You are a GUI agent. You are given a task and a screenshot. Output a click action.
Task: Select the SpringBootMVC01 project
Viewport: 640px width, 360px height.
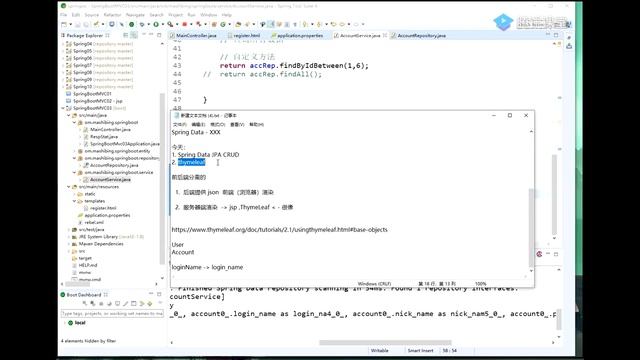click(x=92, y=93)
